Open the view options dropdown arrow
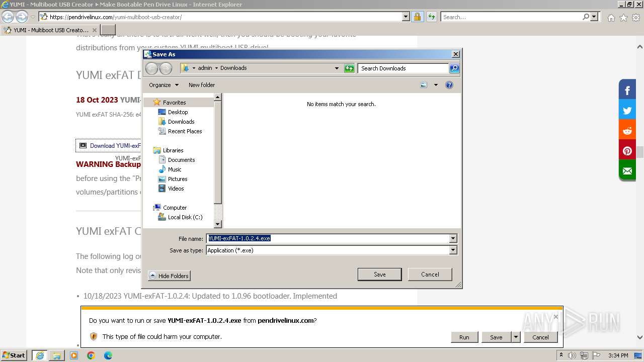This screenshot has width=644, height=362. (436, 85)
